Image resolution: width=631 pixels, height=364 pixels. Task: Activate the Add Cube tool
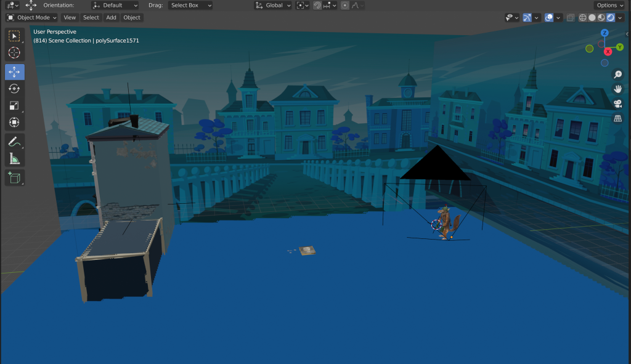15,178
